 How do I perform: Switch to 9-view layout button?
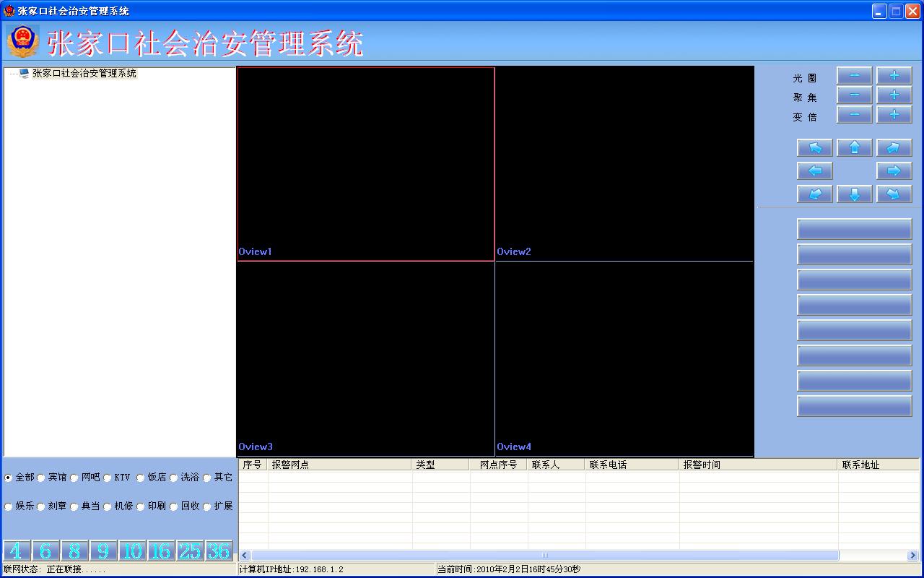coord(103,551)
